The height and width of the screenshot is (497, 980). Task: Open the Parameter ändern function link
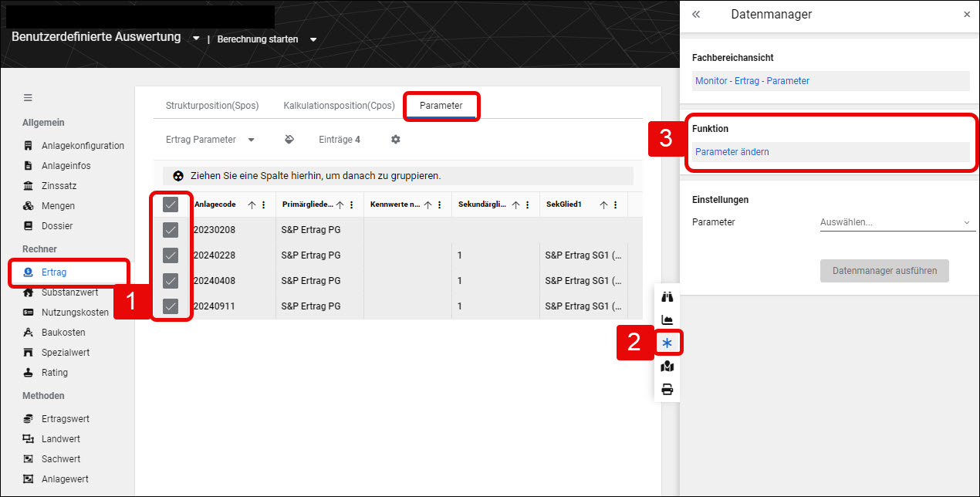pos(732,152)
